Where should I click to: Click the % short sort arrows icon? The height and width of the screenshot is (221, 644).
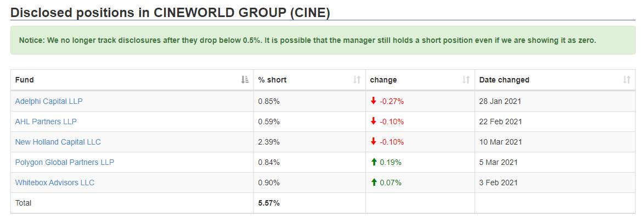pyautogui.click(x=357, y=80)
